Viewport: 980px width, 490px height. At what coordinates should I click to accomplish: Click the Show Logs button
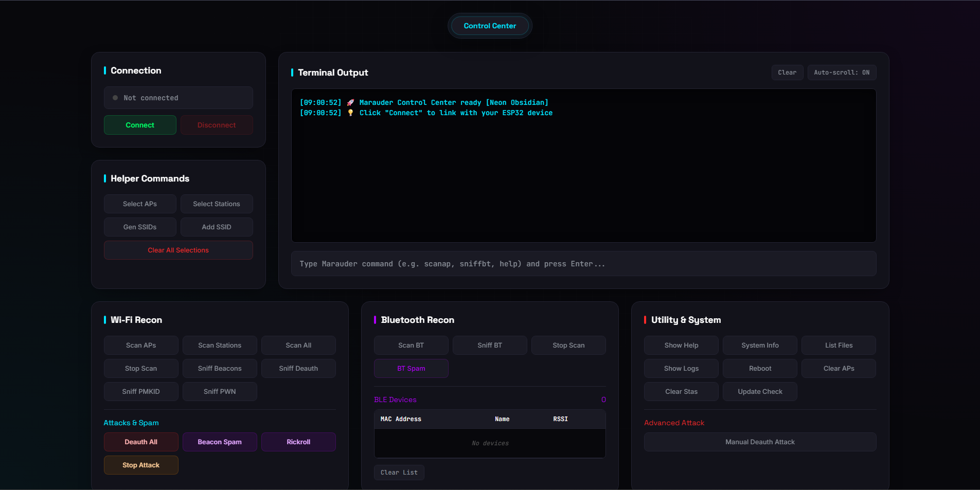pos(681,369)
